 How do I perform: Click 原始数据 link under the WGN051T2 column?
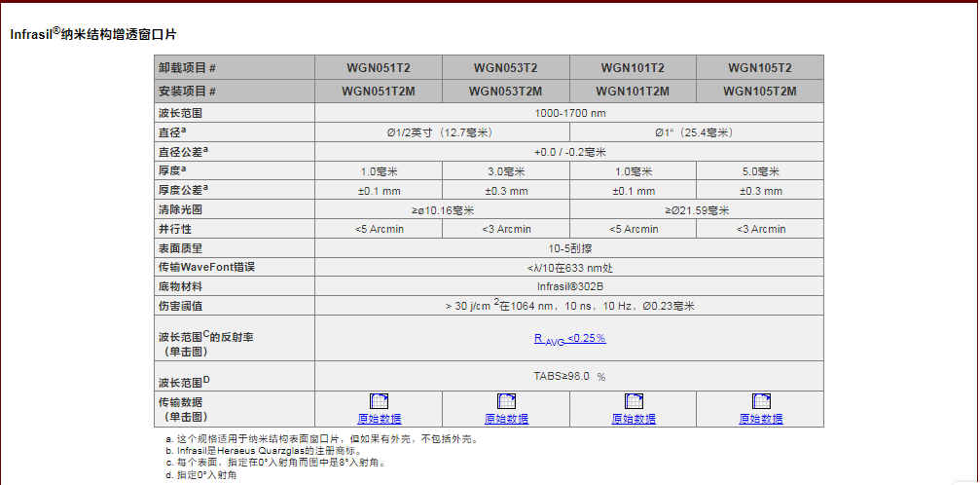(379, 419)
